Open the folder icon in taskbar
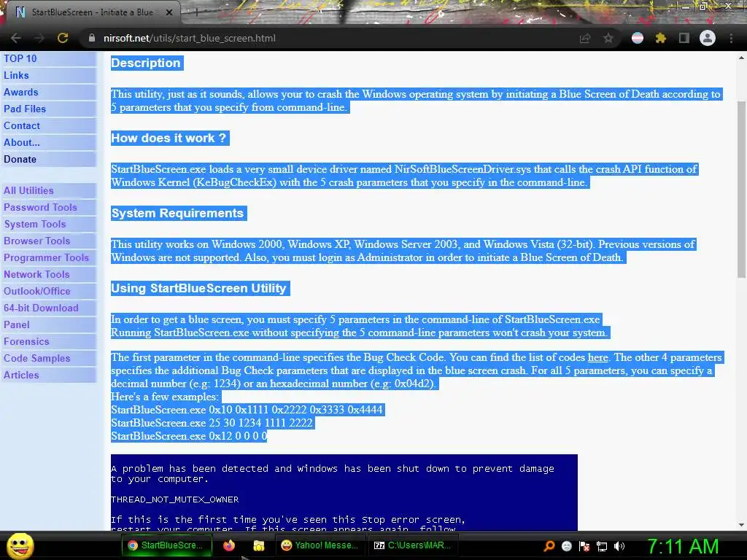The image size is (747, 560). click(259, 545)
